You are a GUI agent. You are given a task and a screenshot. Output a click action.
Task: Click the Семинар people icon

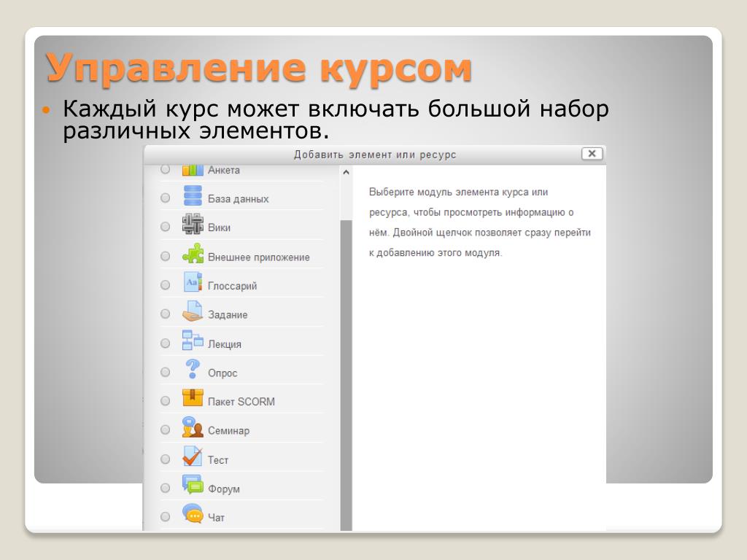click(193, 427)
